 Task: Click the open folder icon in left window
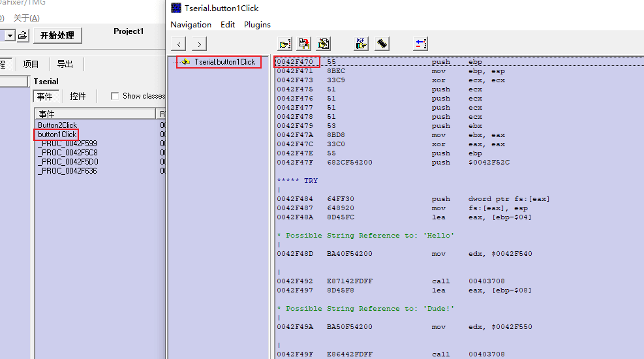click(23, 36)
